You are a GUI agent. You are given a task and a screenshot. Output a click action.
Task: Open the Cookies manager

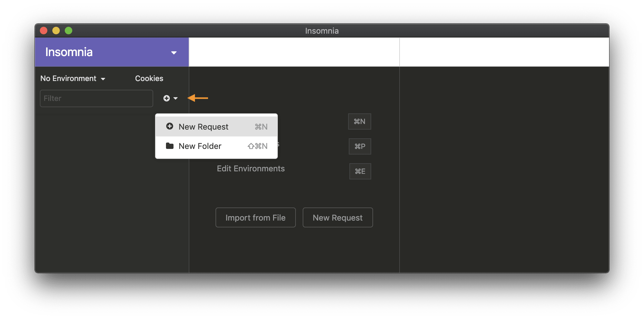click(149, 79)
